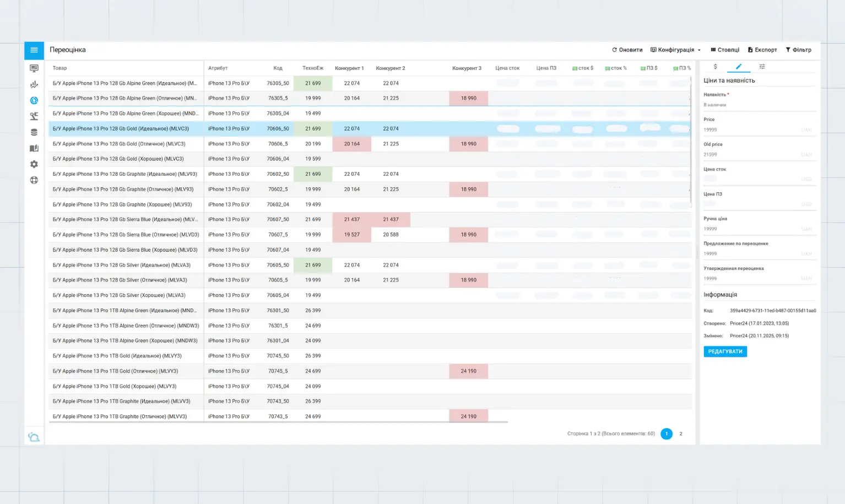
Task: Click the logo icon at sidebar bottom
Action: click(x=34, y=437)
